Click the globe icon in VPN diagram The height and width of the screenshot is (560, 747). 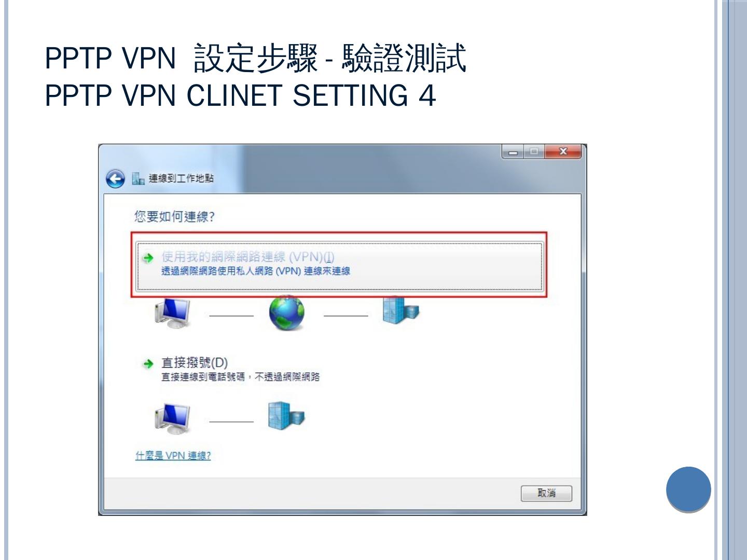point(286,313)
